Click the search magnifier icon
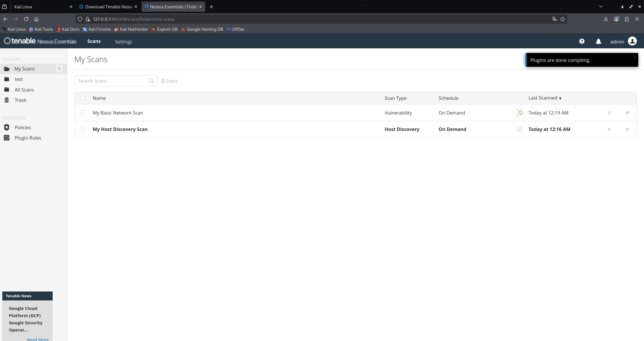644x341 pixels. tap(151, 81)
